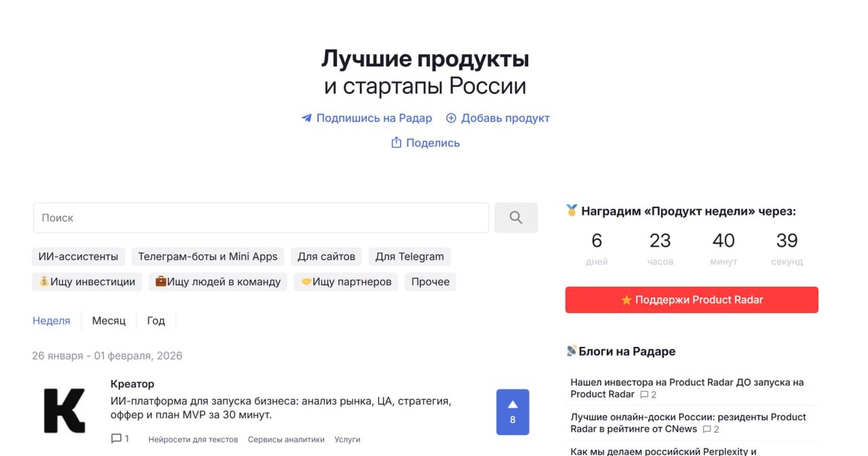Open the Нейросети для текстов category
This screenshot has width=868, height=456.
tap(193, 439)
